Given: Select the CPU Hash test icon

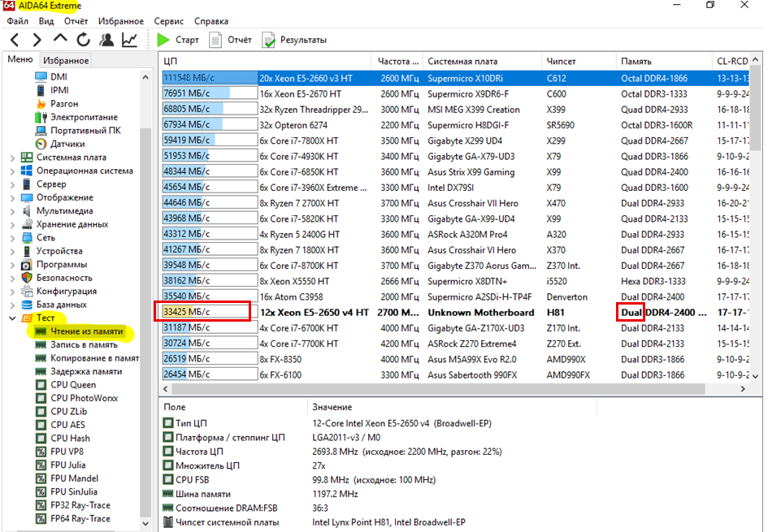Looking at the screenshot, I should (41, 438).
